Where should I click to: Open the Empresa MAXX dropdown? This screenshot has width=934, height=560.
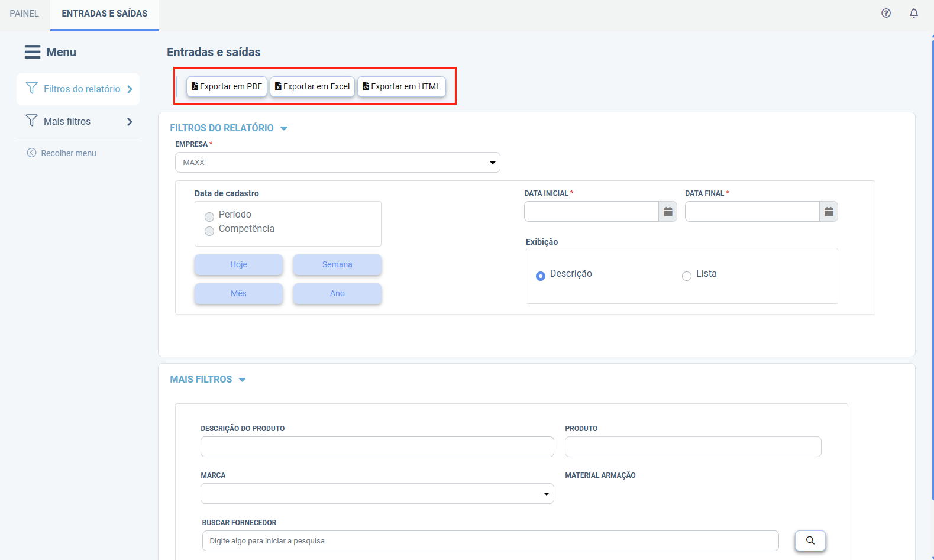(x=338, y=163)
